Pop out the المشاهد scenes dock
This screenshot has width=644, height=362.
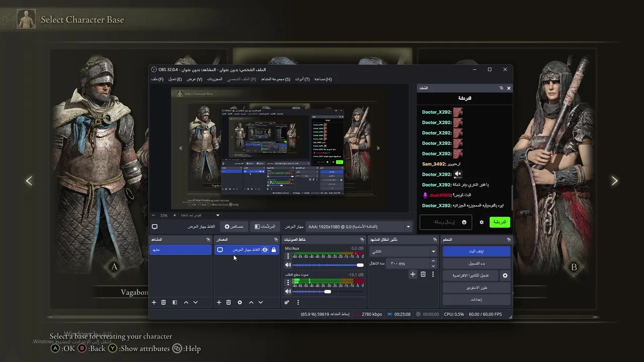[208, 239]
